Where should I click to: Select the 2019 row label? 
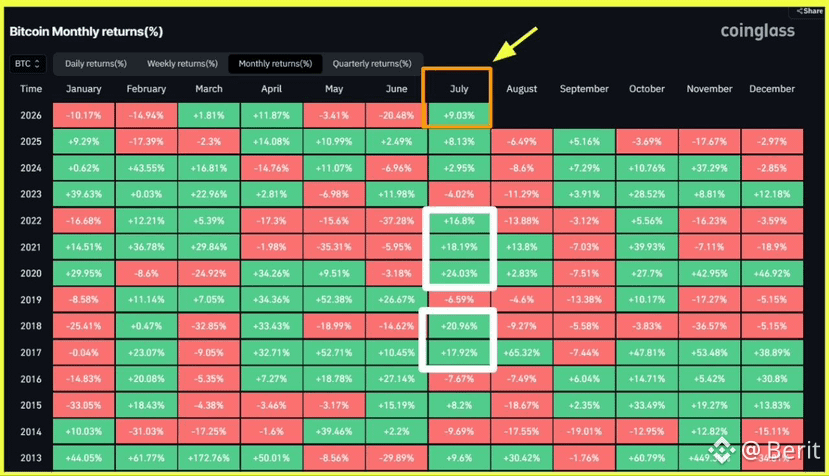(x=31, y=300)
